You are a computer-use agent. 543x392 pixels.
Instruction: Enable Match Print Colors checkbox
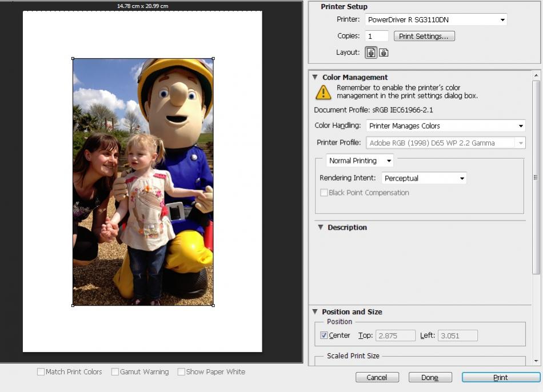[41, 371]
